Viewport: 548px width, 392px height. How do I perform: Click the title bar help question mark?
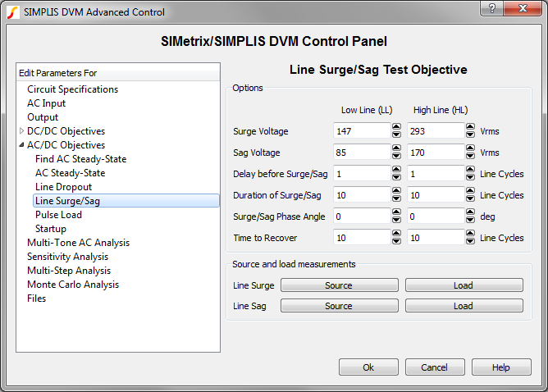[x=491, y=10]
